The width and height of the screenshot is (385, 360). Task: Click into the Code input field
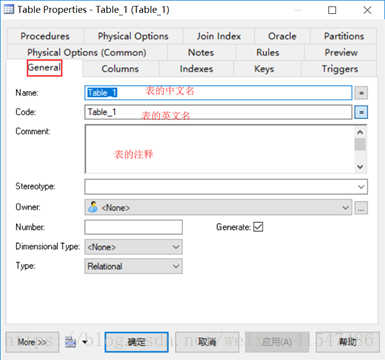click(x=218, y=112)
